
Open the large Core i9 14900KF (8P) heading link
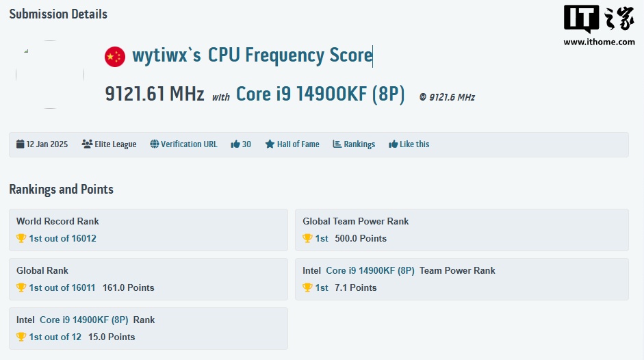point(320,94)
